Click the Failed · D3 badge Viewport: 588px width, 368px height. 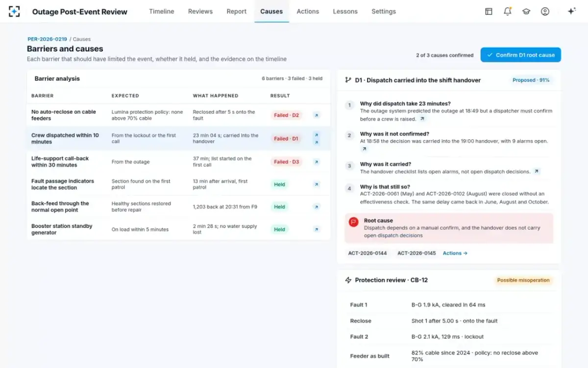click(x=287, y=162)
